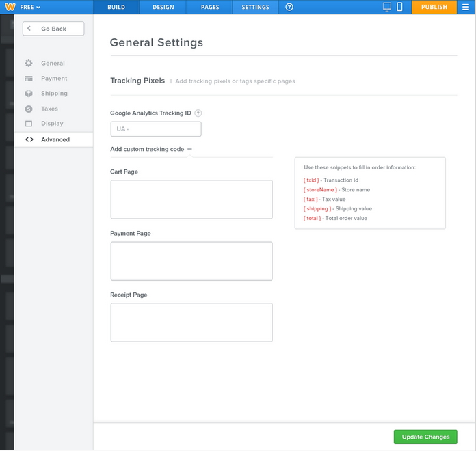Open the Shipping settings section
Screen dimensions: 476x451
pyautogui.click(x=54, y=94)
